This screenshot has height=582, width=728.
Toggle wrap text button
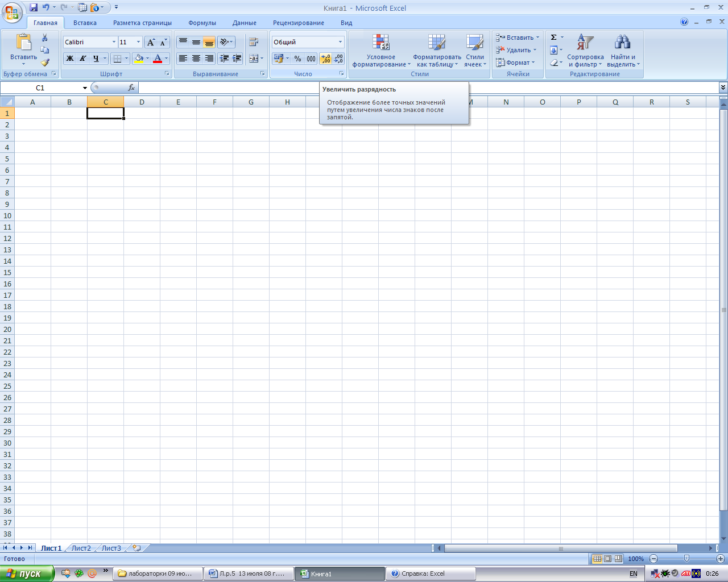click(254, 42)
